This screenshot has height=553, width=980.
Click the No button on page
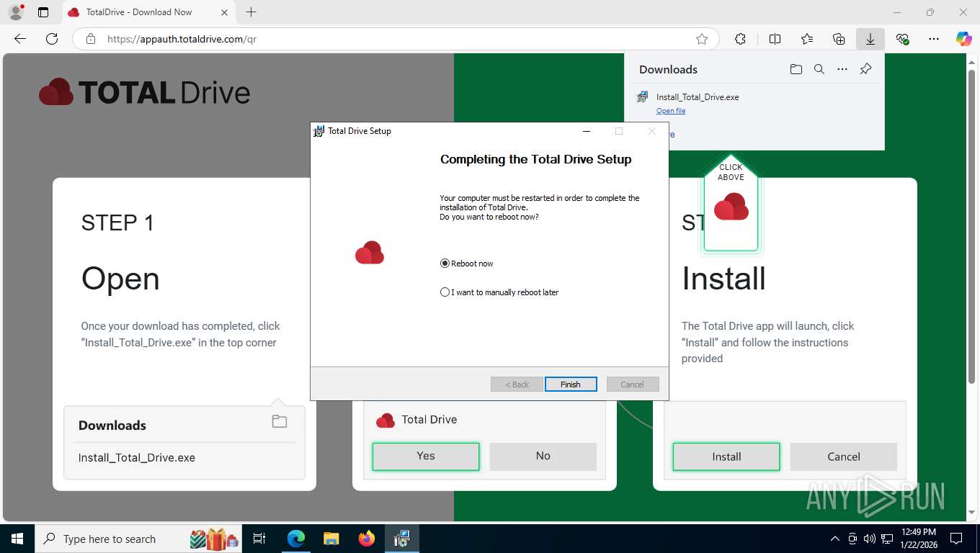point(543,457)
